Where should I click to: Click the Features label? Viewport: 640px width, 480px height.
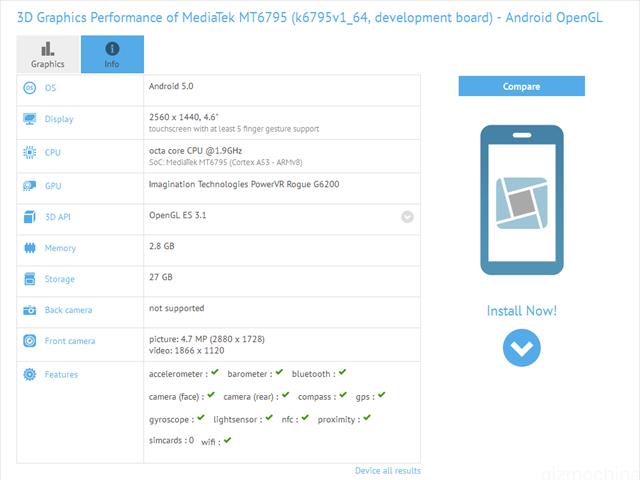pos(61,374)
